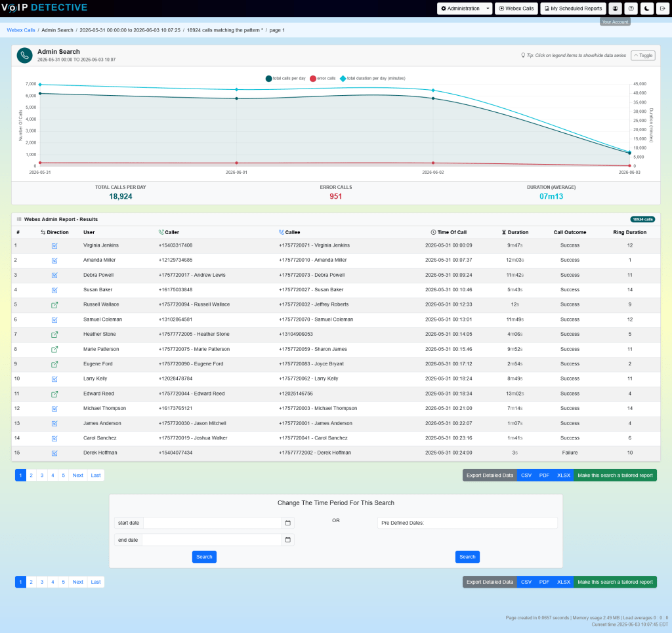Click the Direction column header

pyautogui.click(x=54, y=232)
